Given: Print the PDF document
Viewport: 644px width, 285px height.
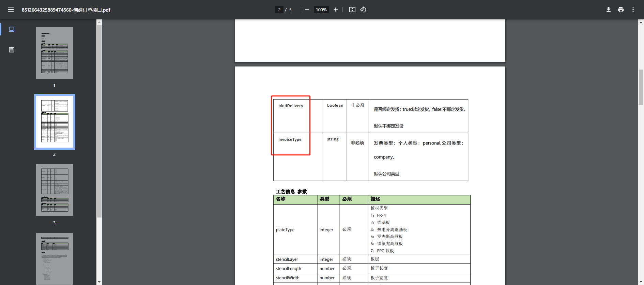Looking at the screenshot, I should (620, 10).
